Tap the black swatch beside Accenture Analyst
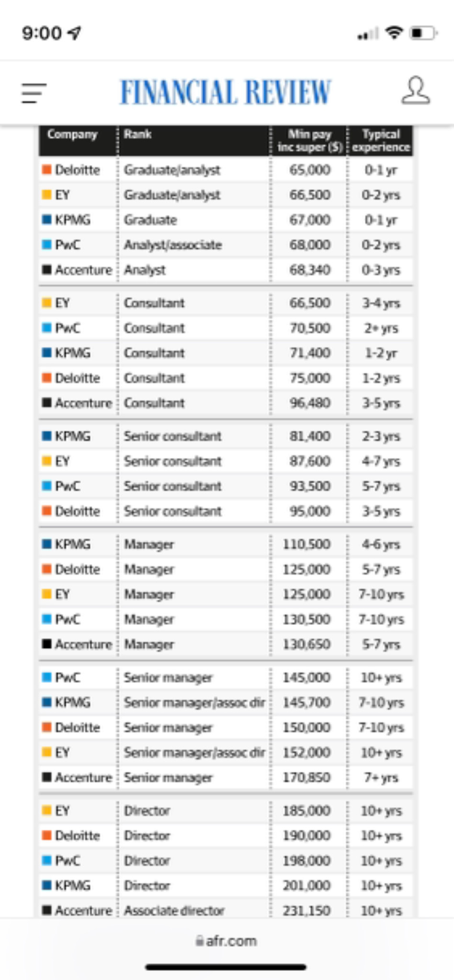 pyautogui.click(x=47, y=269)
